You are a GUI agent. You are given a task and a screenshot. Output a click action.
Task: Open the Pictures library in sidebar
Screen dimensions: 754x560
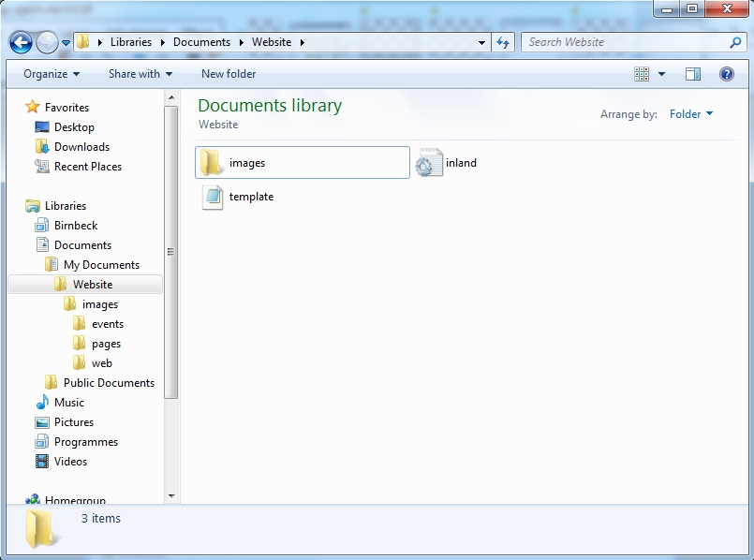pos(73,422)
